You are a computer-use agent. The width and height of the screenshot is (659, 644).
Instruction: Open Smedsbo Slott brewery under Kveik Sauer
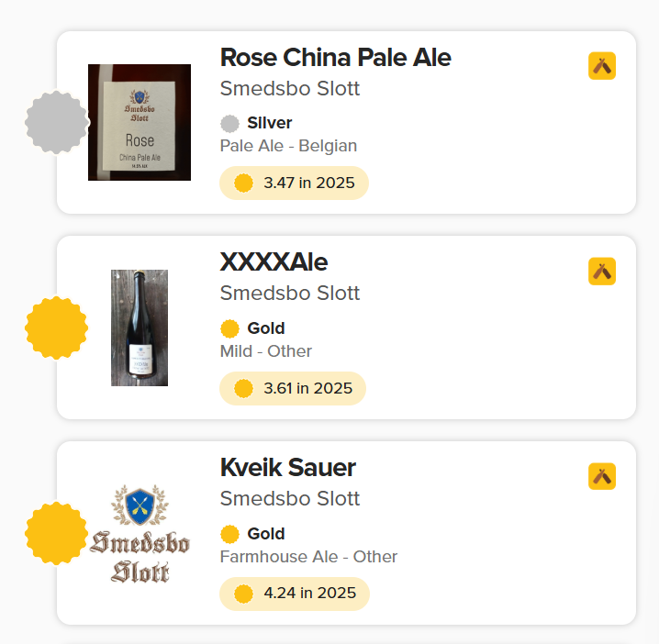pos(289,499)
